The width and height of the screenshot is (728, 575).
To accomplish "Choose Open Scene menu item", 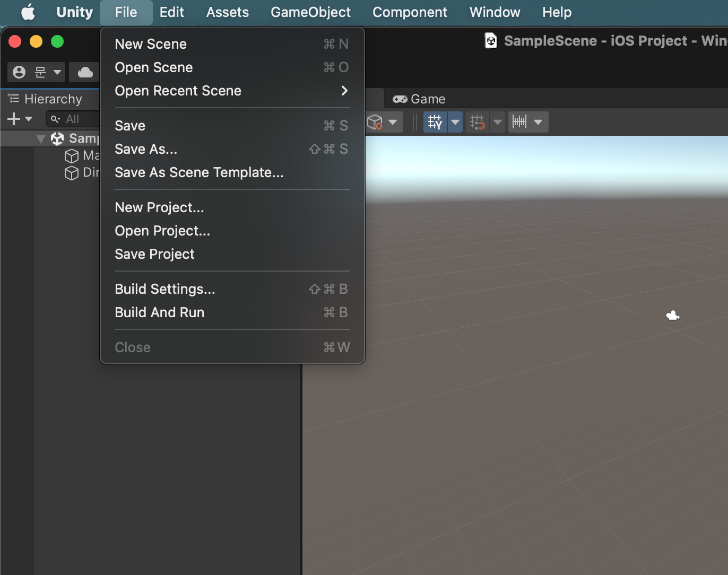I will (x=232, y=67).
